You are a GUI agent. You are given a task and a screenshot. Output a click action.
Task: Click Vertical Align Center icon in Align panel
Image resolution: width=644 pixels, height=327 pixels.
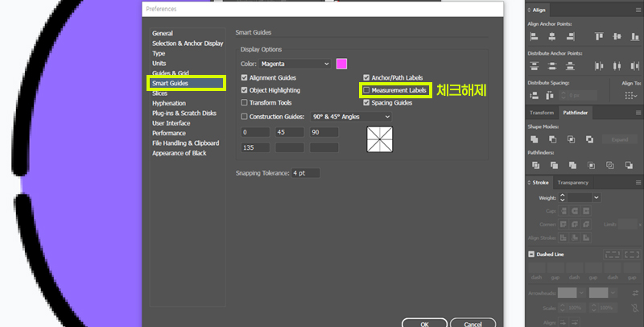(617, 36)
